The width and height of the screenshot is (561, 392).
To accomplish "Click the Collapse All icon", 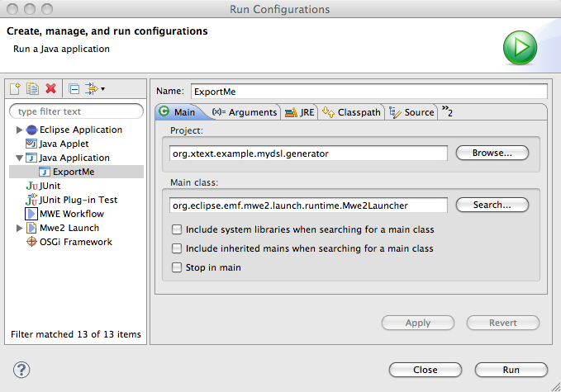I will pyautogui.click(x=74, y=88).
